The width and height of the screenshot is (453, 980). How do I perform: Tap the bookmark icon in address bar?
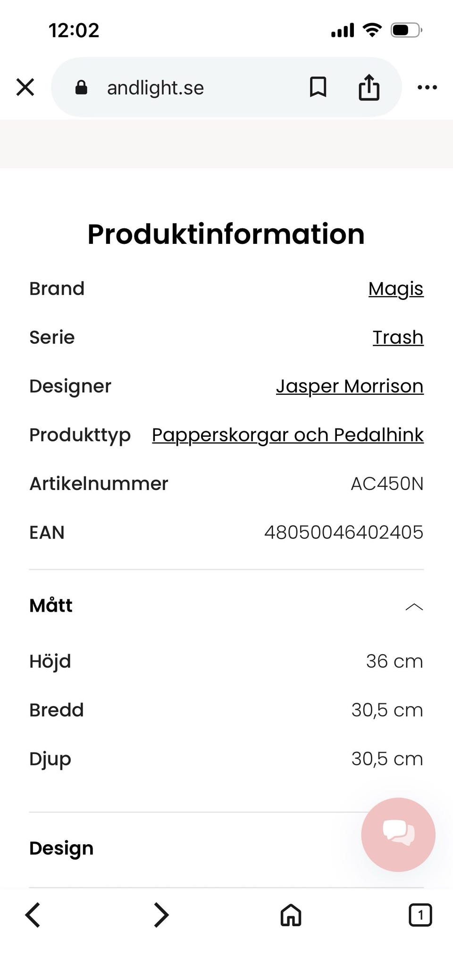click(318, 87)
